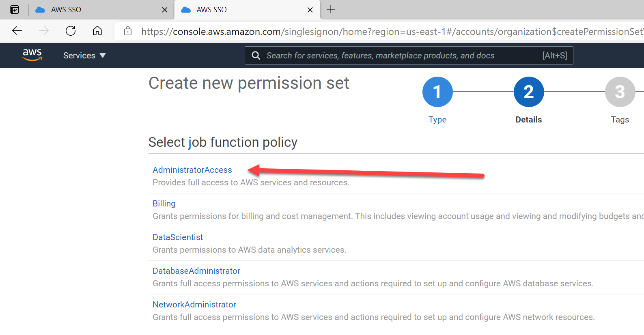This screenshot has width=644, height=335.
Task: Click the magnifier icon in AWS search
Action: (x=256, y=56)
